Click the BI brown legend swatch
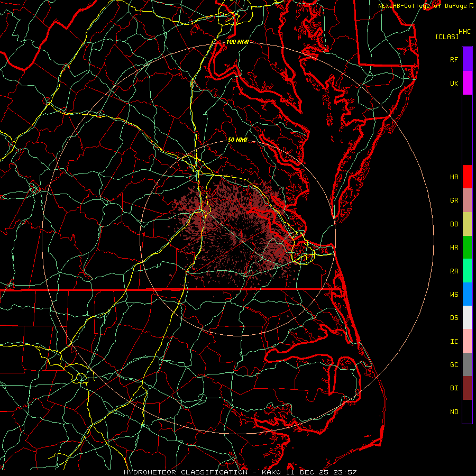Viewport: 476px width, 476px height. click(x=467, y=388)
